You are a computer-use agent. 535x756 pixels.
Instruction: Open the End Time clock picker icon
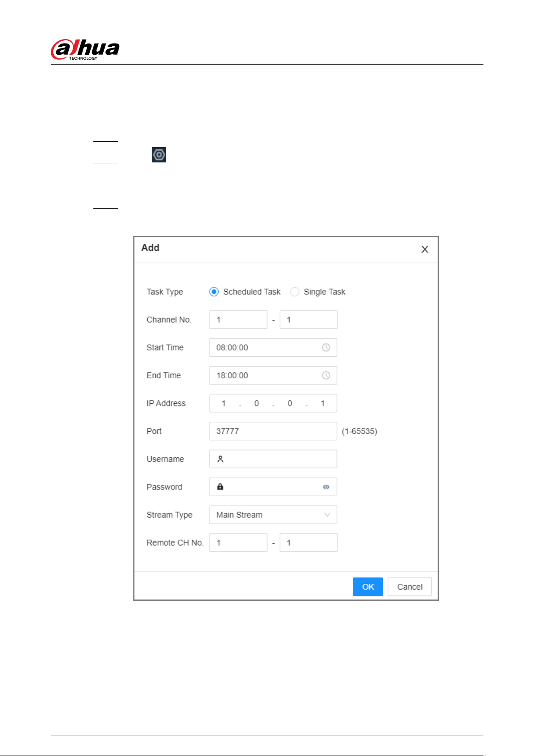click(x=326, y=375)
